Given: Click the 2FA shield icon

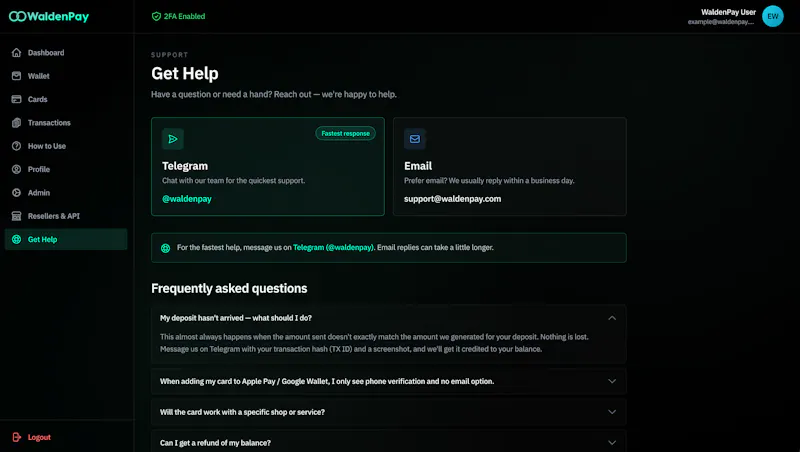Looking at the screenshot, I should [156, 16].
